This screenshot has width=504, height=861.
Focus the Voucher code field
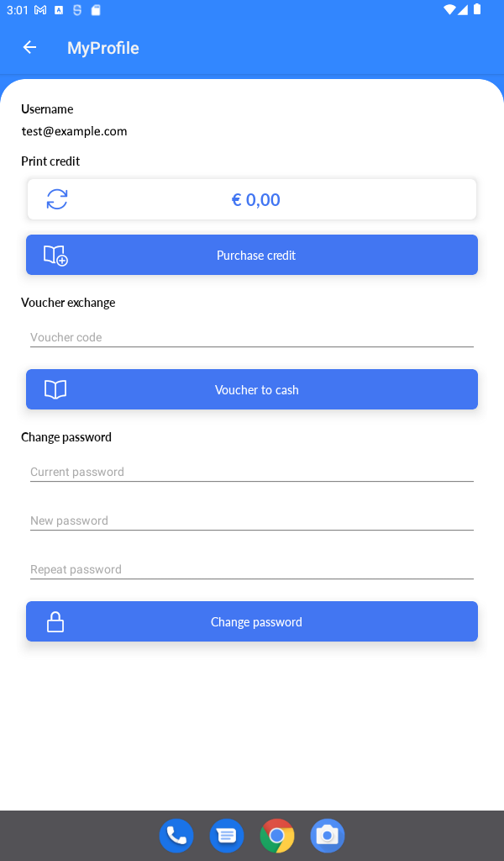coord(252,337)
